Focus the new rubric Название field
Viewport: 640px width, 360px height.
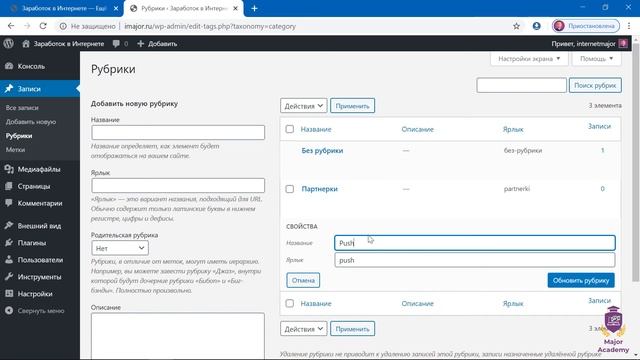[x=178, y=132]
